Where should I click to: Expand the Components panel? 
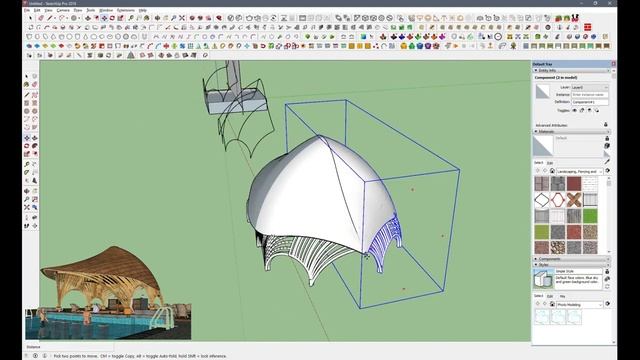pyautogui.click(x=571, y=259)
